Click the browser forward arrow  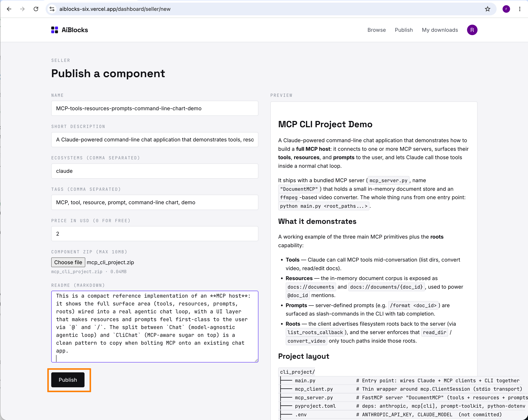[22, 9]
